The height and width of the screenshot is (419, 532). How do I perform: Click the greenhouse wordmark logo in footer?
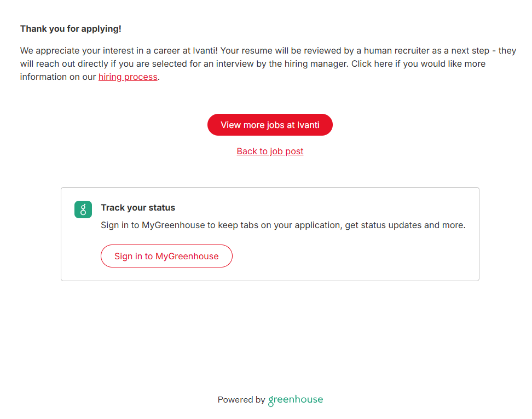296,400
